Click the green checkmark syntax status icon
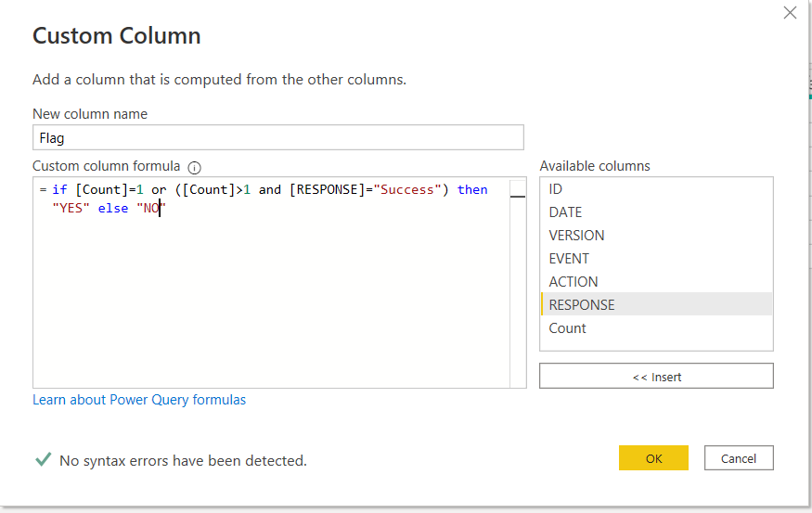The width and height of the screenshot is (812, 513). click(x=43, y=459)
